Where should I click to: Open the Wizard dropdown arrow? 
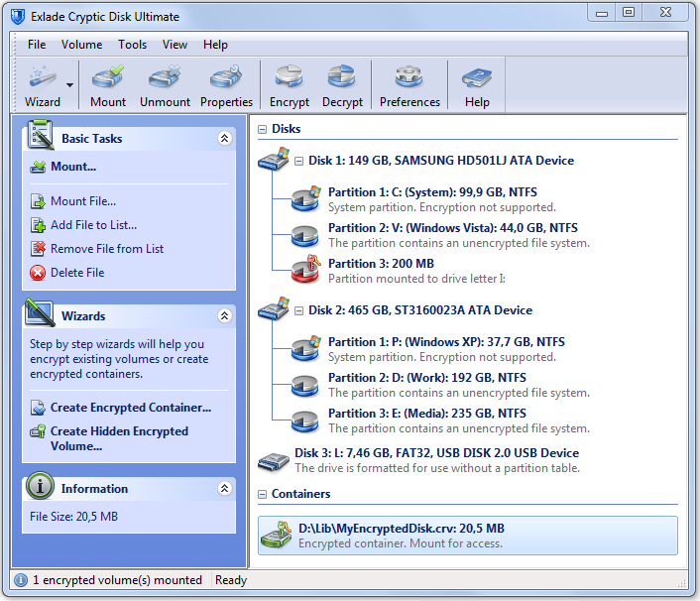pyautogui.click(x=70, y=86)
